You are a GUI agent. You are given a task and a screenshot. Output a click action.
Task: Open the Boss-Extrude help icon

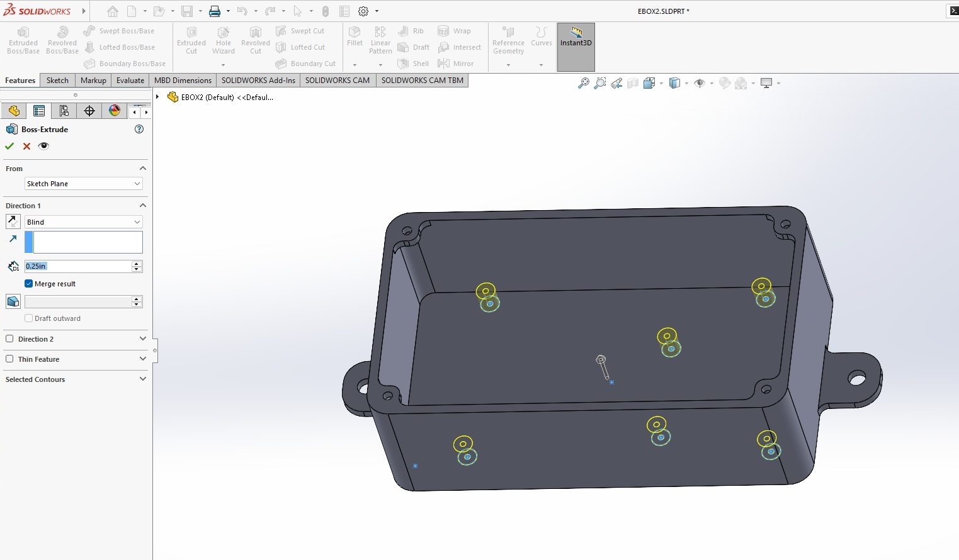(139, 129)
